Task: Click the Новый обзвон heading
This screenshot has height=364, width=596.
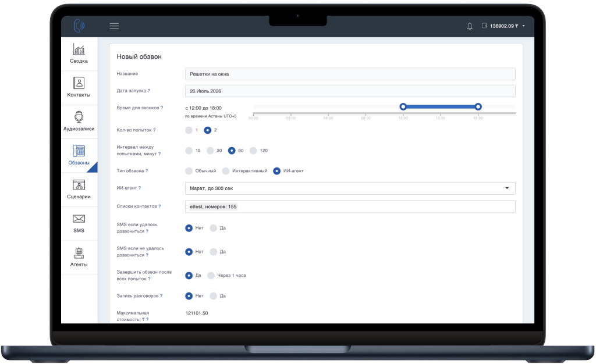Action: [139, 56]
